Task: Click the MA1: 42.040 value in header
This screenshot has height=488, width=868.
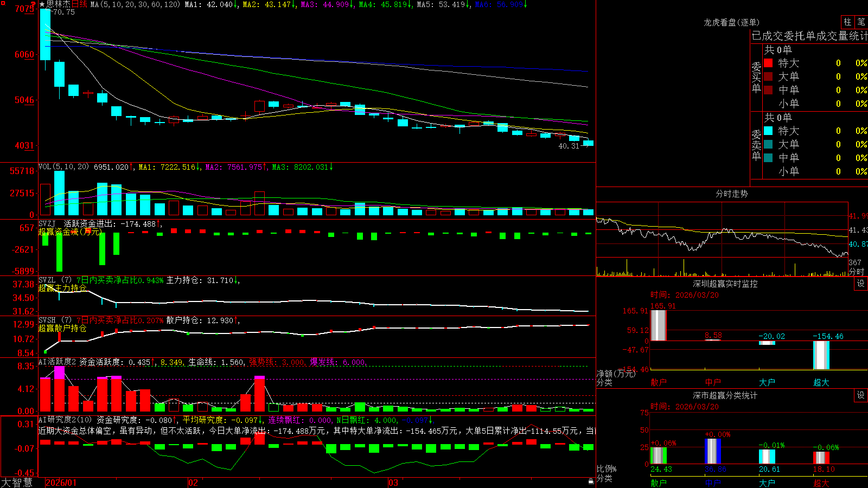Action: 211,4
